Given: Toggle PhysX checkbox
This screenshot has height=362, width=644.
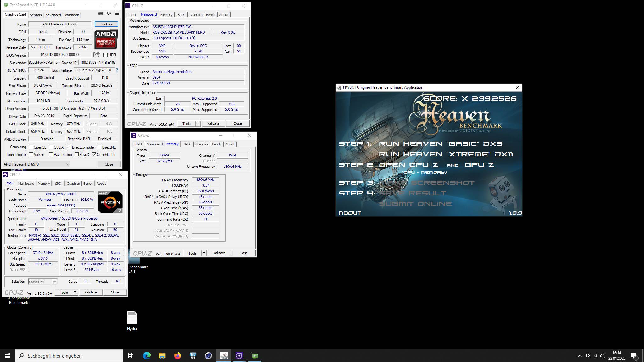Looking at the screenshot, I should pos(76,155).
